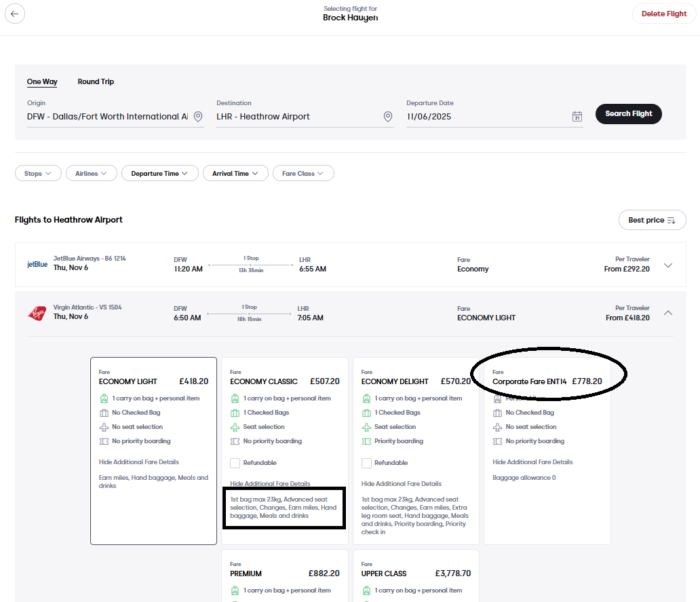
Task: Click Economy Light carry on bag icon
Action: point(104,398)
